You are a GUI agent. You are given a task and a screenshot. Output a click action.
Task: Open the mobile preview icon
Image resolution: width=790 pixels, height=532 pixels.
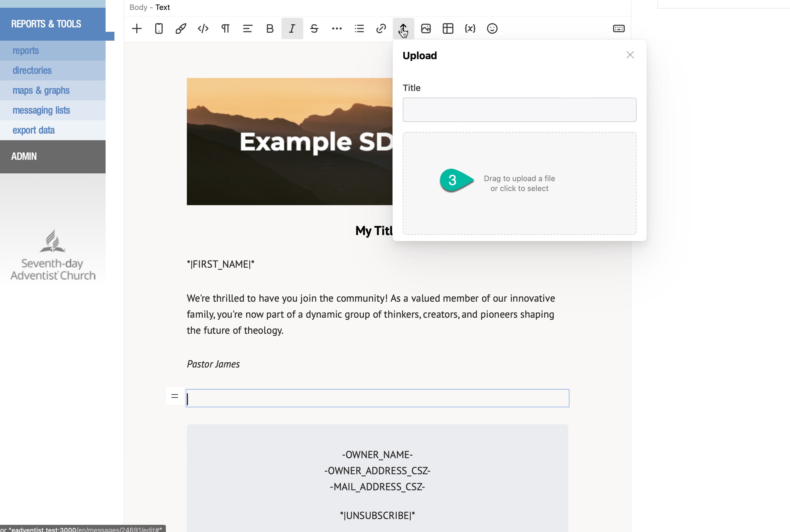point(159,28)
